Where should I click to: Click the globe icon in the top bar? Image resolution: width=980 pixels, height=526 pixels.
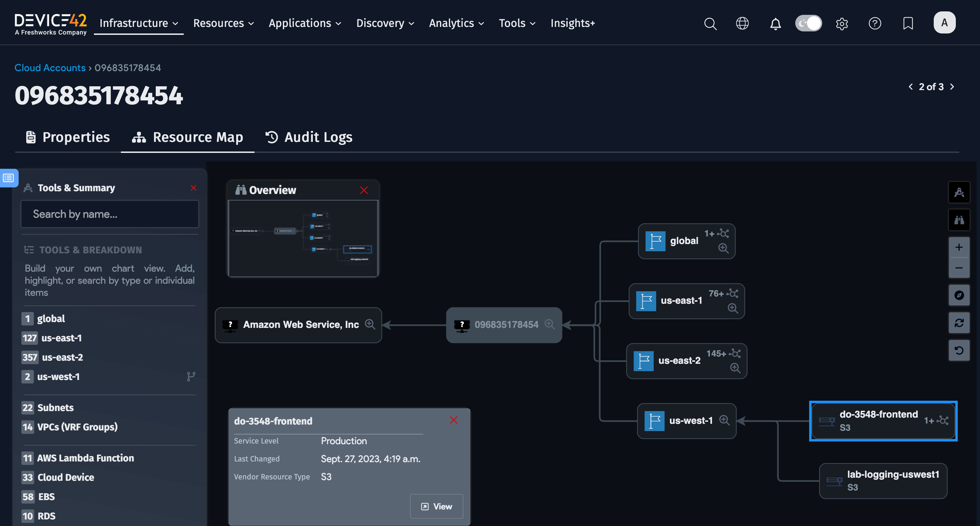coord(742,23)
